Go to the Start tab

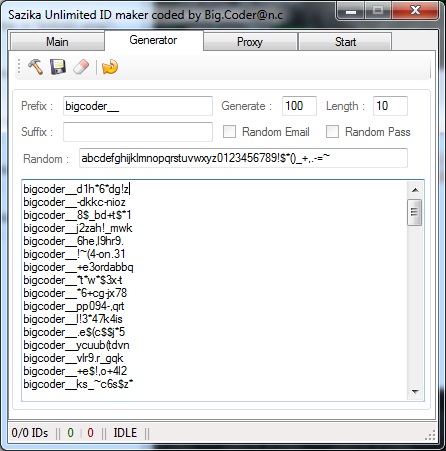(x=345, y=42)
